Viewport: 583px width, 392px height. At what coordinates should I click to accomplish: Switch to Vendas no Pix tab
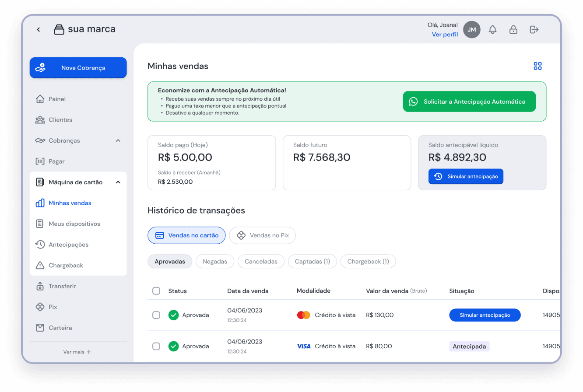pyautogui.click(x=262, y=235)
